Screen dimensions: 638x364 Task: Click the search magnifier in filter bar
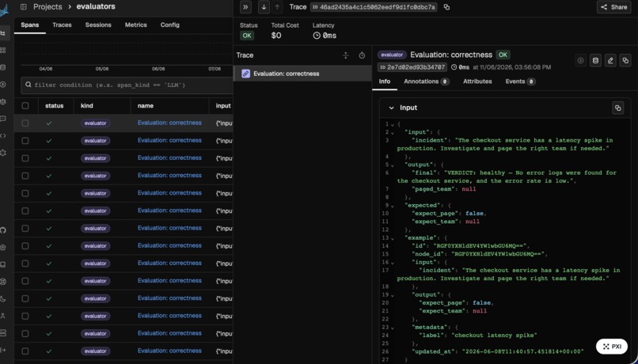28,85
